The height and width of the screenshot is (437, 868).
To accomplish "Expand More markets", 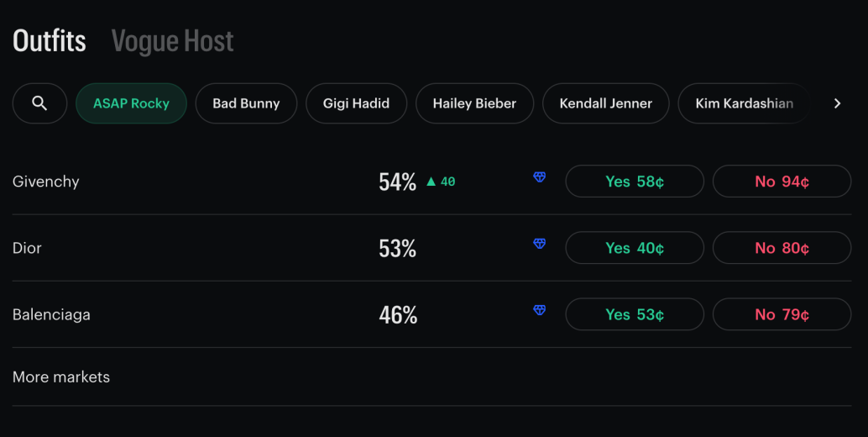I will (61, 377).
